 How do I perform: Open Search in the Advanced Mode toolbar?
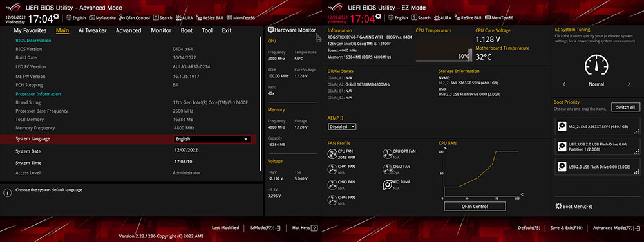[163, 17]
